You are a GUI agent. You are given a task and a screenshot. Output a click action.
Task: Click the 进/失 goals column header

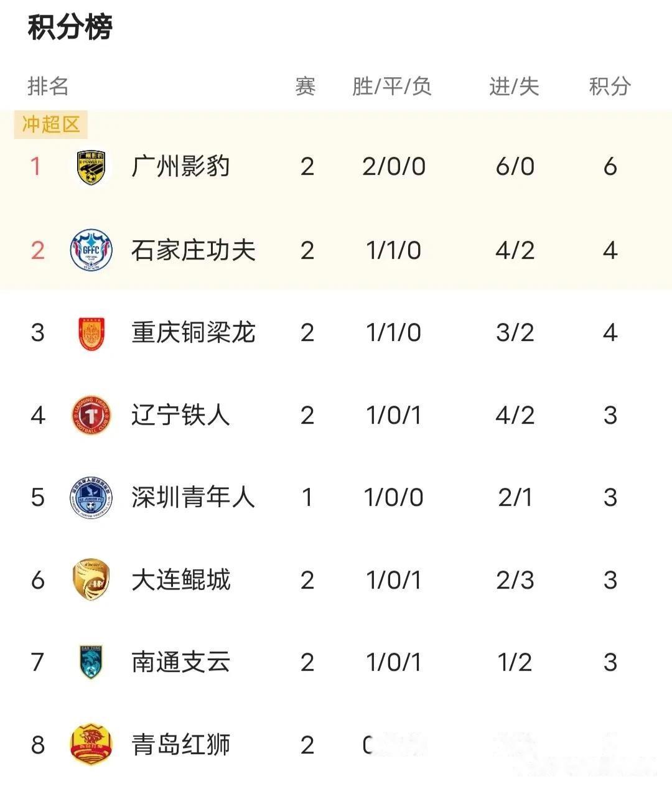(514, 86)
